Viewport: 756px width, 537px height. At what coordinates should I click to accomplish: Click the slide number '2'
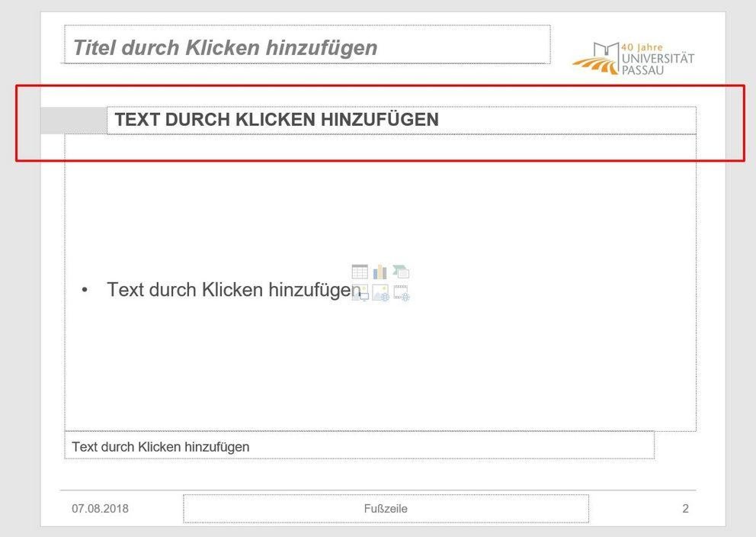point(685,509)
